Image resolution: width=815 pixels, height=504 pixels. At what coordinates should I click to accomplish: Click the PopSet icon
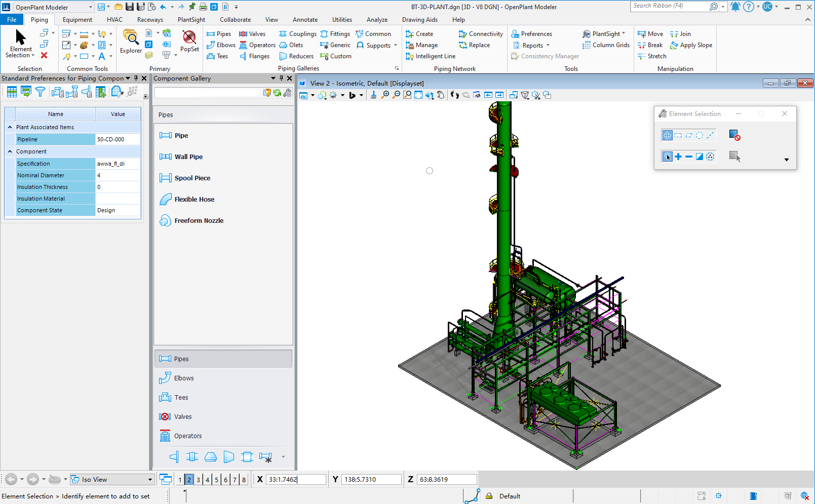point(189,41)
